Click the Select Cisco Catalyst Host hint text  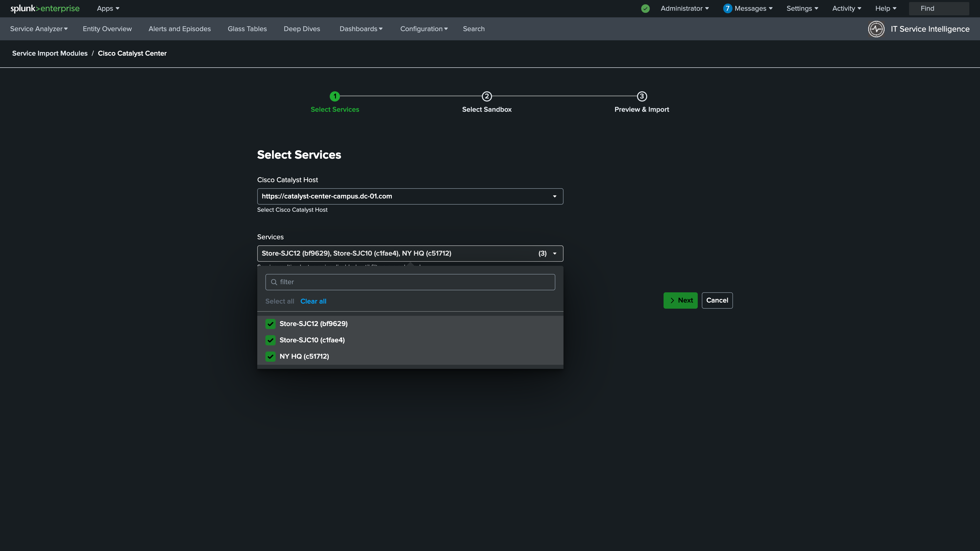tap(292, 210)
